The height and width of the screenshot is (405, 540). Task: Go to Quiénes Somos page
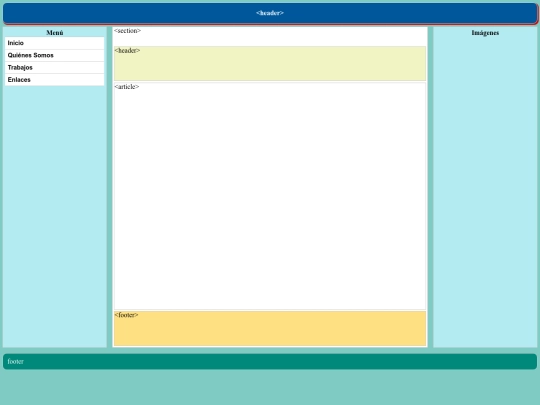(x=54, y=55)
